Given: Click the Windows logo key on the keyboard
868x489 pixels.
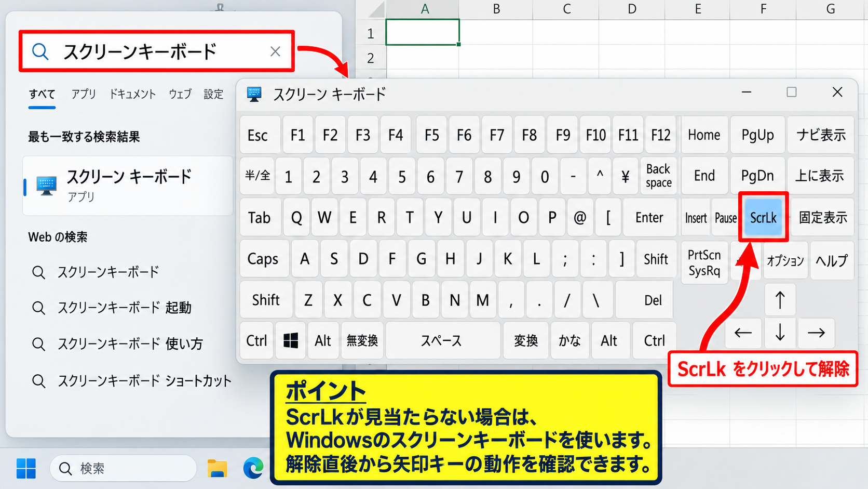Looking at the screenshot, I should pyautogui.click(x=291, y=341).
